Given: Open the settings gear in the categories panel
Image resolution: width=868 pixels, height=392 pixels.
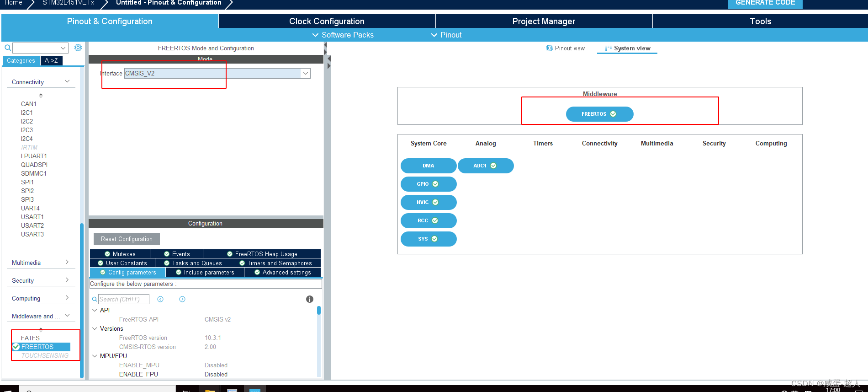Looking at the screenshot, I should [x=78, y=48].
